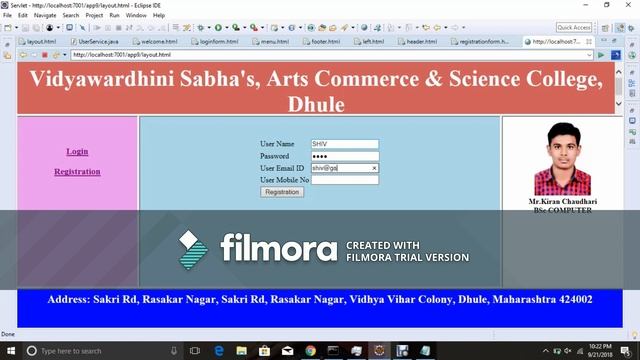Switch to header.html editor tab

pyautogui.click(x=418, y=42)
